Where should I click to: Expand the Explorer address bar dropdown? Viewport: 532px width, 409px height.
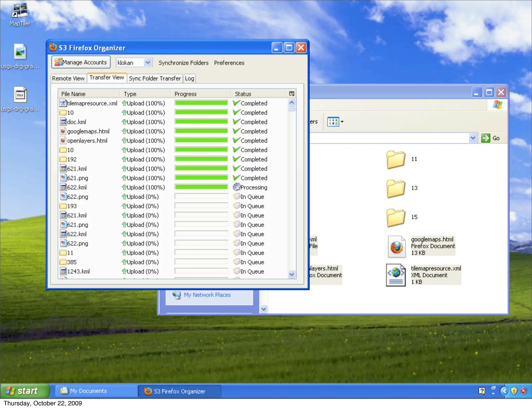(473, 138)
